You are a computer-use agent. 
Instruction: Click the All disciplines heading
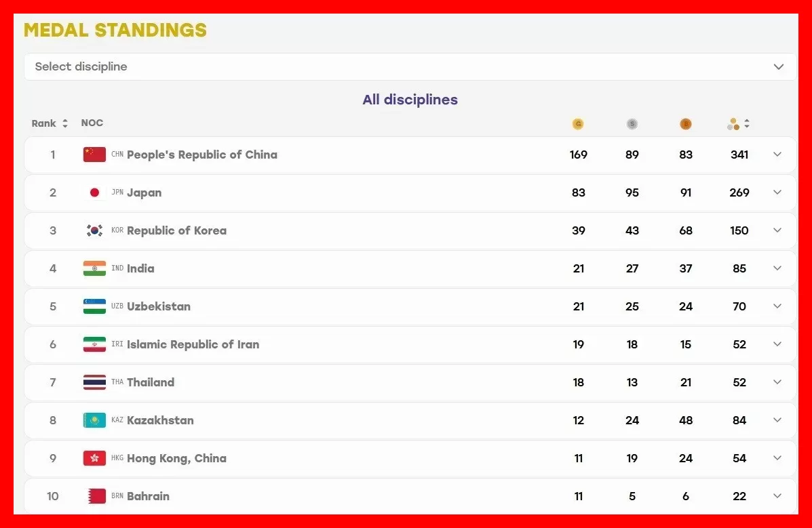pyautogui.click(x=410, y=100)
